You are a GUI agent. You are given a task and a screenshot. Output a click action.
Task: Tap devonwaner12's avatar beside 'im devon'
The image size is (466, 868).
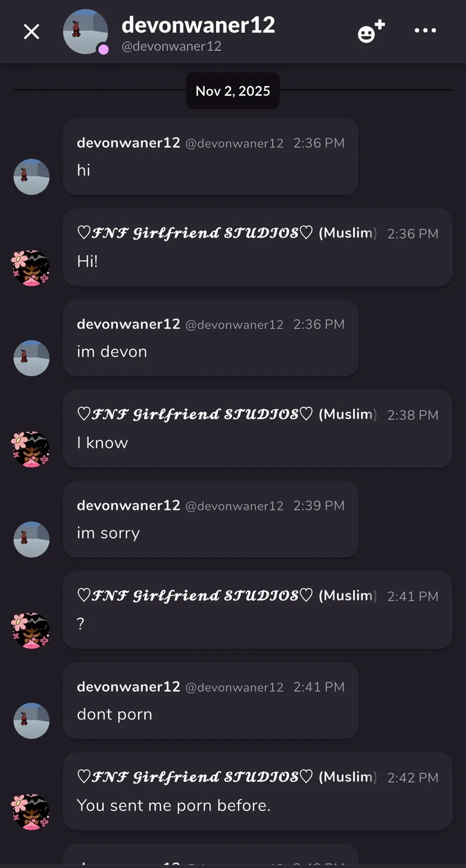[32, 358]
